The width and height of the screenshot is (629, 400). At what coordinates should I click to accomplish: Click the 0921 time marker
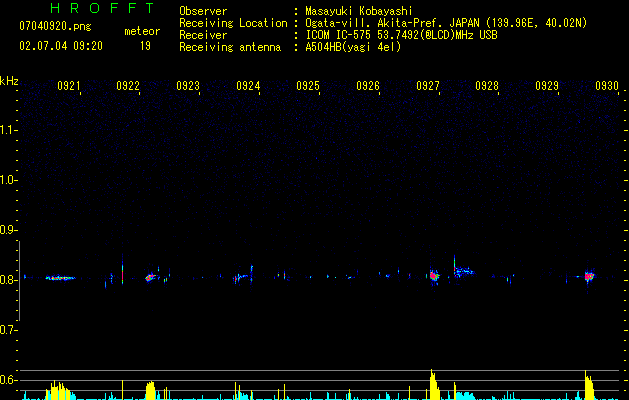pyautogui.click(x=69, y=85)
